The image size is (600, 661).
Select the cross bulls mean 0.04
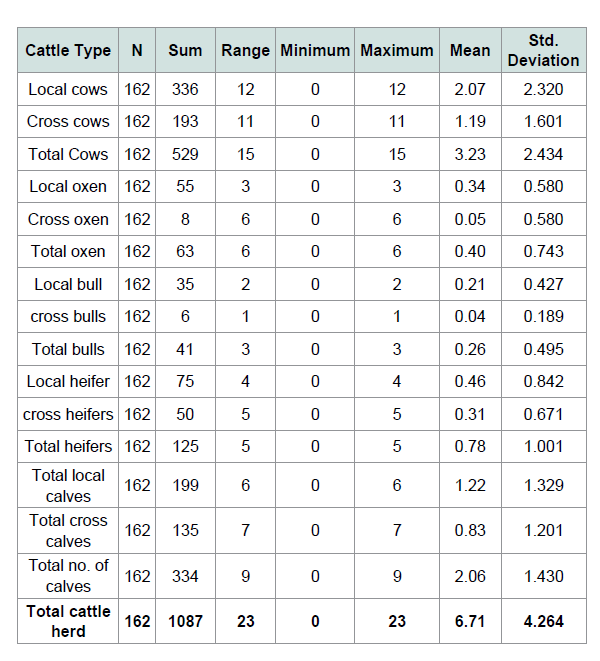470,316
